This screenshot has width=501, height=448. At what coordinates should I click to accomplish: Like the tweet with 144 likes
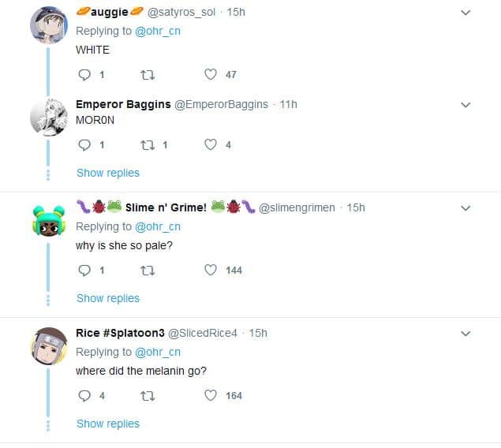coord(211,271)
